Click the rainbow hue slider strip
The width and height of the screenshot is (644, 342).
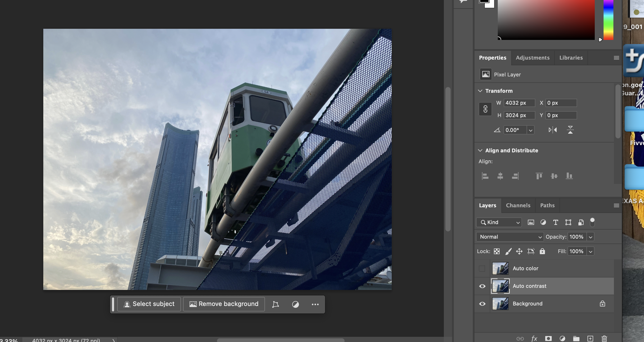click(608, 20)
